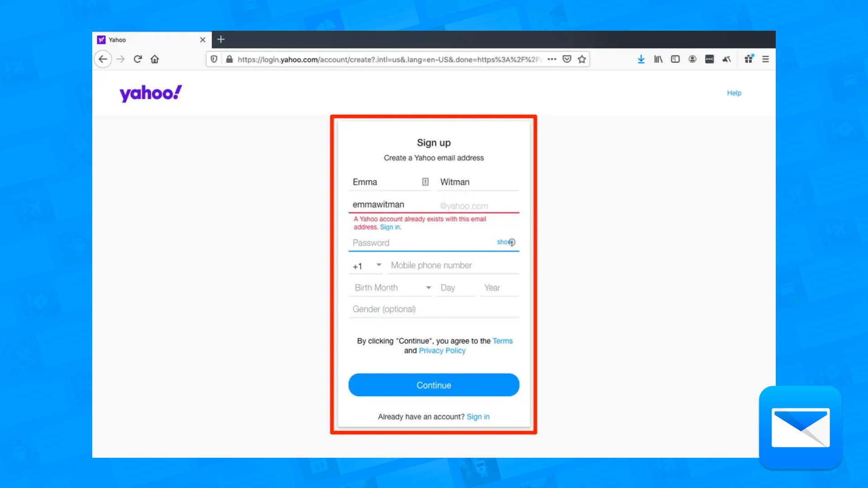Click the browser back navigation arrow
This screenshot has width=868, height=488.
[103, 59]
